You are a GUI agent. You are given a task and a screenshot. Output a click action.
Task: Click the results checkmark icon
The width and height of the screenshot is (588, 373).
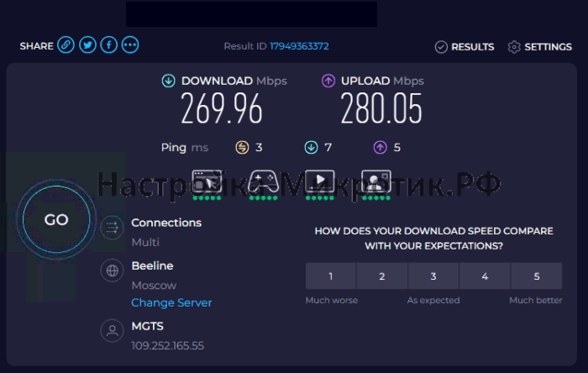coord(441,47)
